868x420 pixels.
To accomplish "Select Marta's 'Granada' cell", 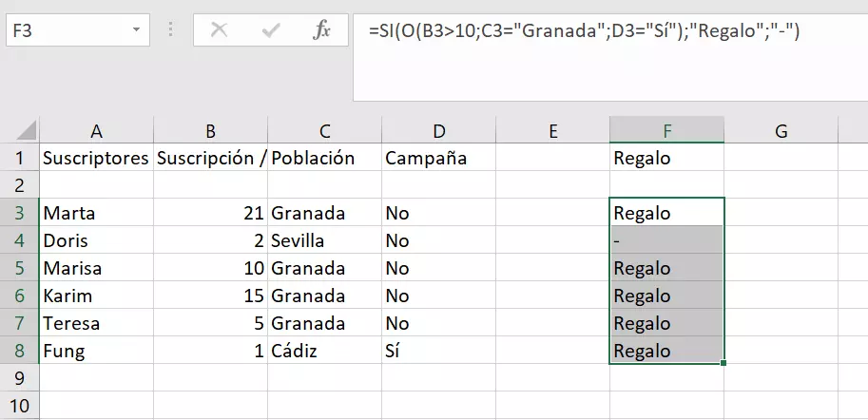I will [x=324, y=213].
